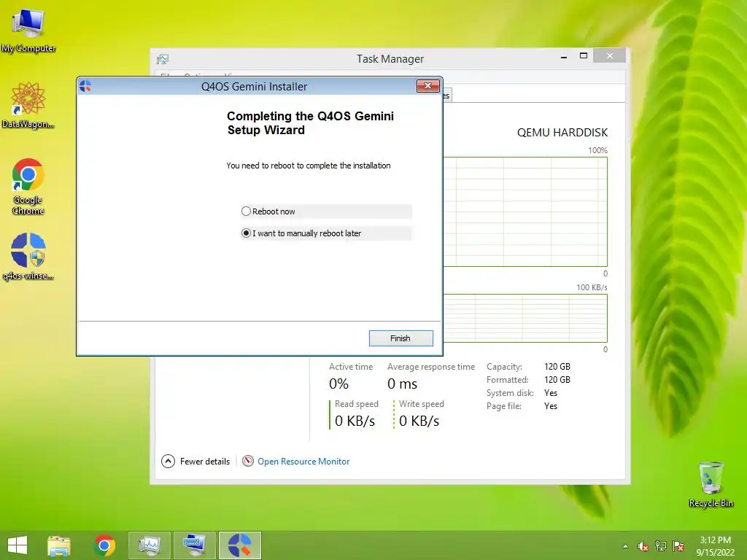Screen dimensions: 747x560
Task: Collapse Task Manager with Fewer details
Action: pos(196,461)
